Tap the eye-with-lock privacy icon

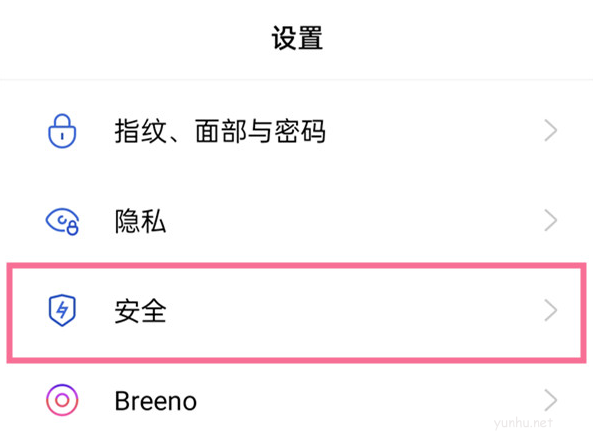pyautogui.click(x=62, y=221)
